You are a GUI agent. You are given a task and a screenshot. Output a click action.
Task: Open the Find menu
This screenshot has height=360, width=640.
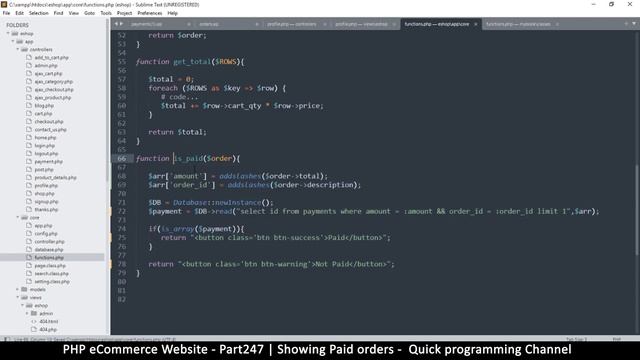pyautogui.click(x=58, y=13)
